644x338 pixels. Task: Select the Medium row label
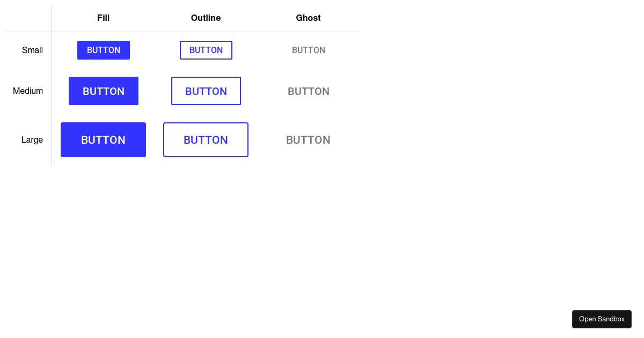point(28,91)
